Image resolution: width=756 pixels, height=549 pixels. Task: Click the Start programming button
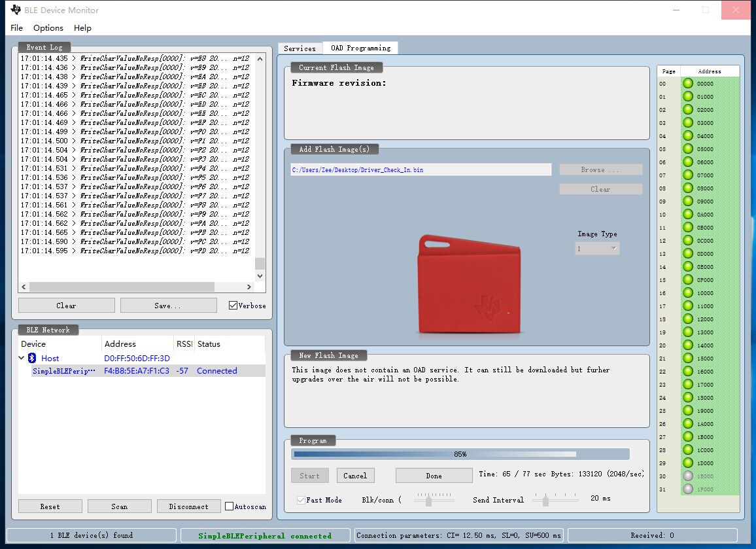pyautogui.click(x=309, y=475)
